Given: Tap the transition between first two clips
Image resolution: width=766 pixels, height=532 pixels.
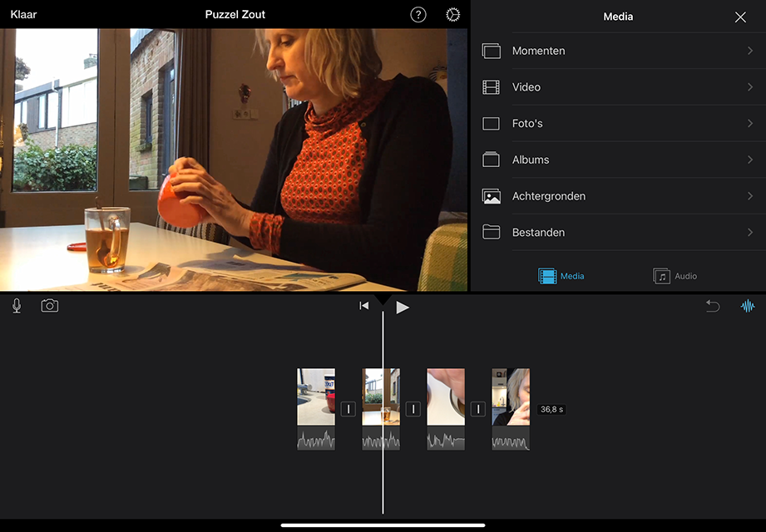Looking at the screenshot, I should tap(348, 409).
